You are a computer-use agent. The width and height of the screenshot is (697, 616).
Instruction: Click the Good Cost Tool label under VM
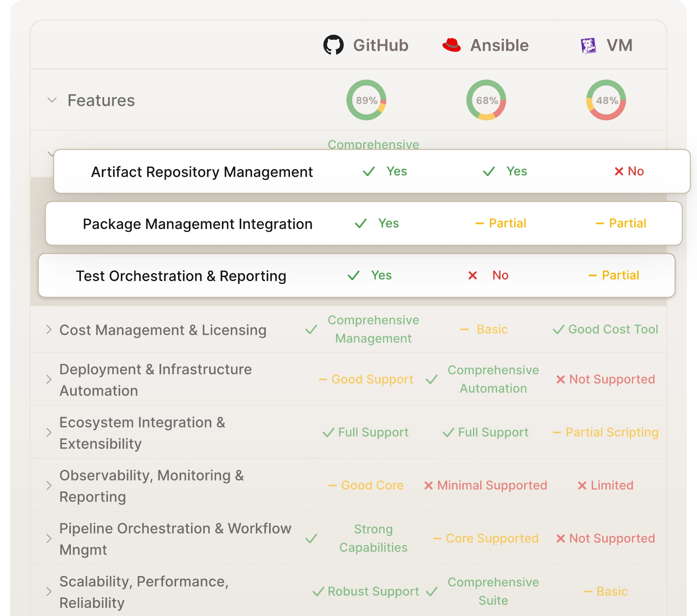pyautogui.click(x=613, y=329)
